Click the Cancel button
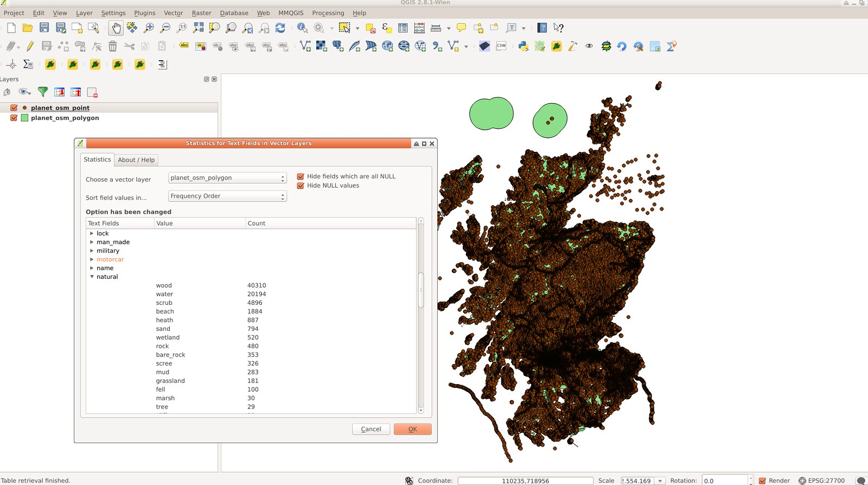Viewport: 868px width, 485px height. click(371, 429)
